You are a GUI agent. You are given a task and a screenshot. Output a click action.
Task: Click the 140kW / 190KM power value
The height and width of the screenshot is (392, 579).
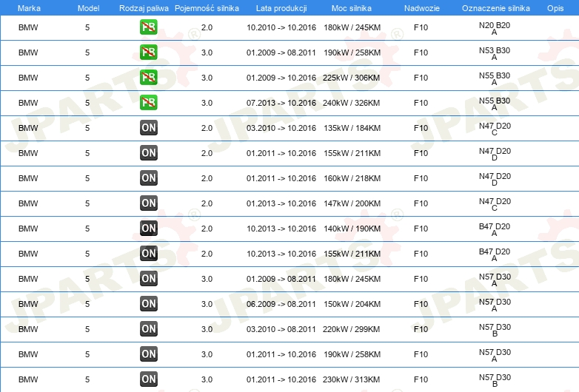352,229
